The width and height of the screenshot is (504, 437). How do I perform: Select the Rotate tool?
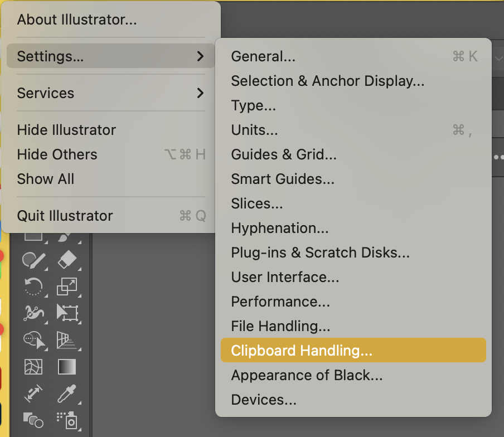[33, 286]
